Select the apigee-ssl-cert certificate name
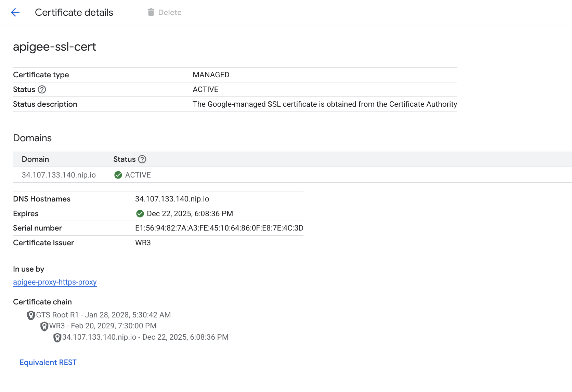The width and height of the screenshot is (572, 392). point(54,47)
